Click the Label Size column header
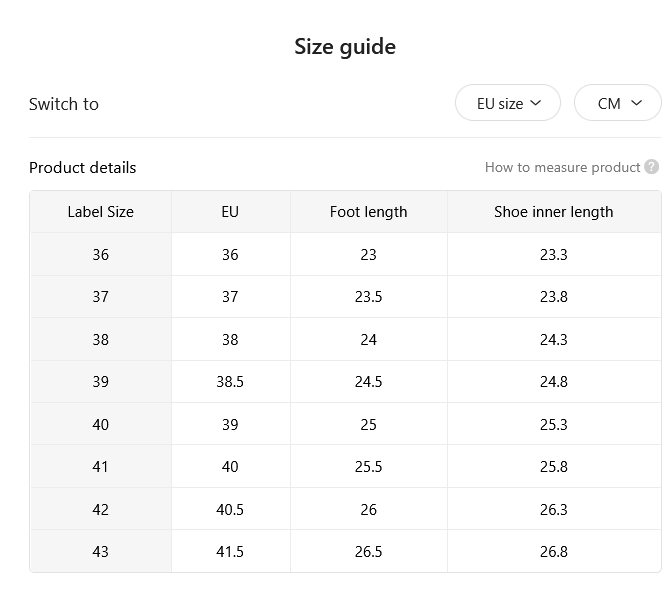 [101, 211]
